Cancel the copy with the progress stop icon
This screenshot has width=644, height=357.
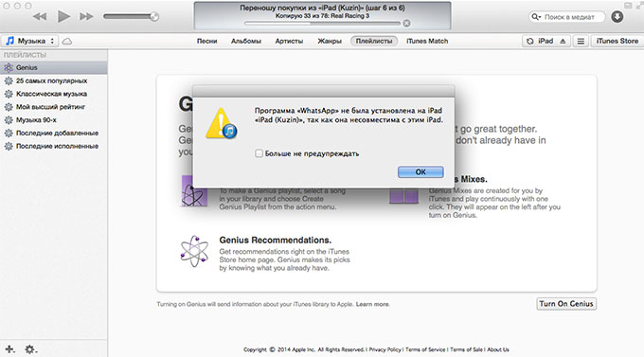coord(406,24)
